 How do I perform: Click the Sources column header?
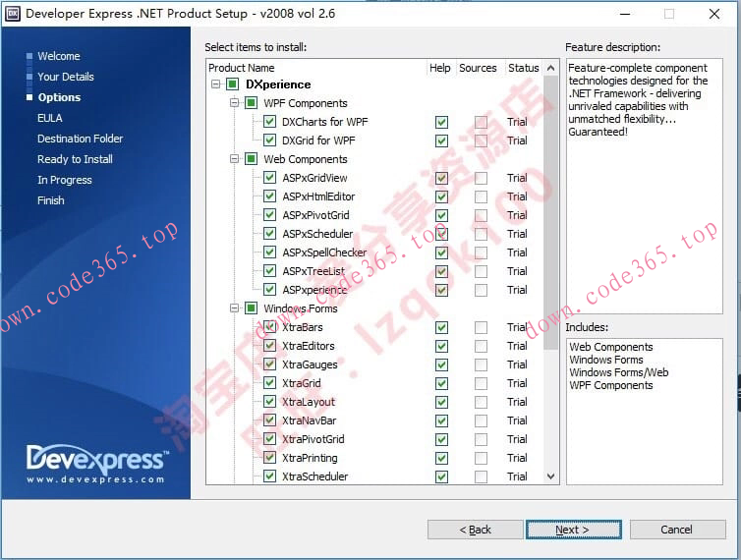click(478, 68)
